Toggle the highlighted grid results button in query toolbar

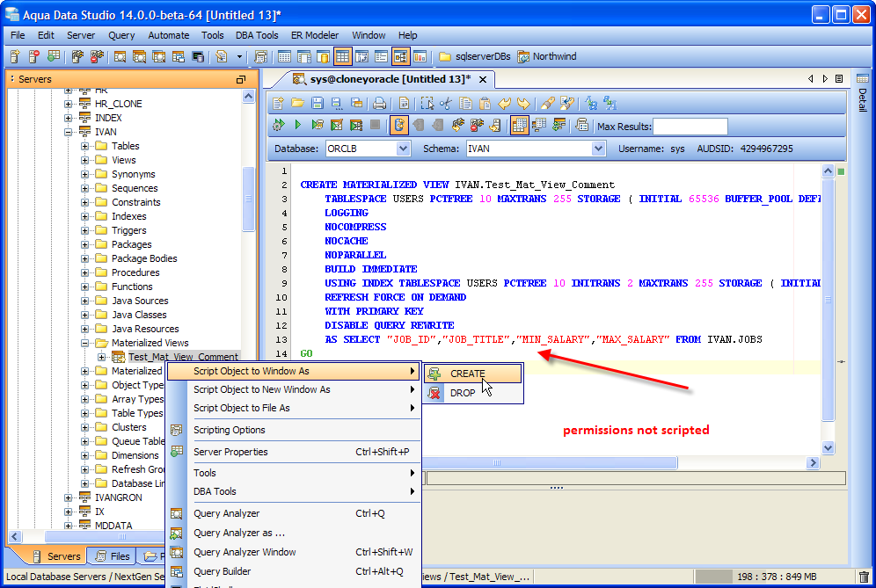[519, 125]
